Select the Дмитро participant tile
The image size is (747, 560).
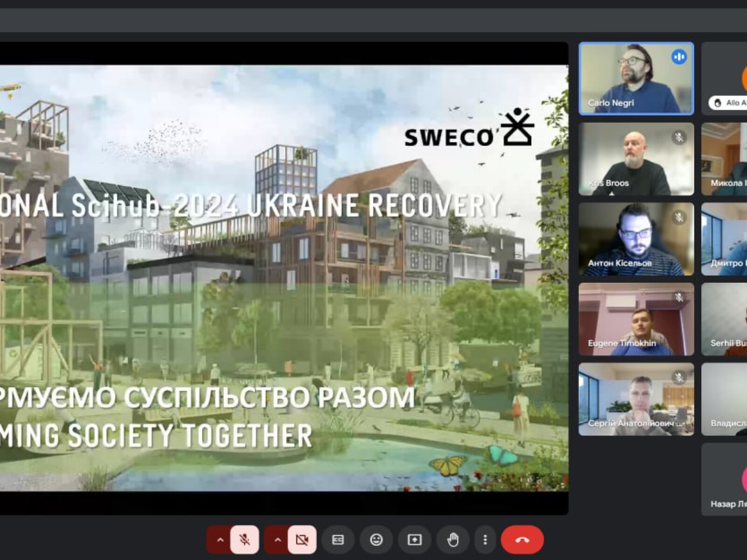click(x=724, y=239)
